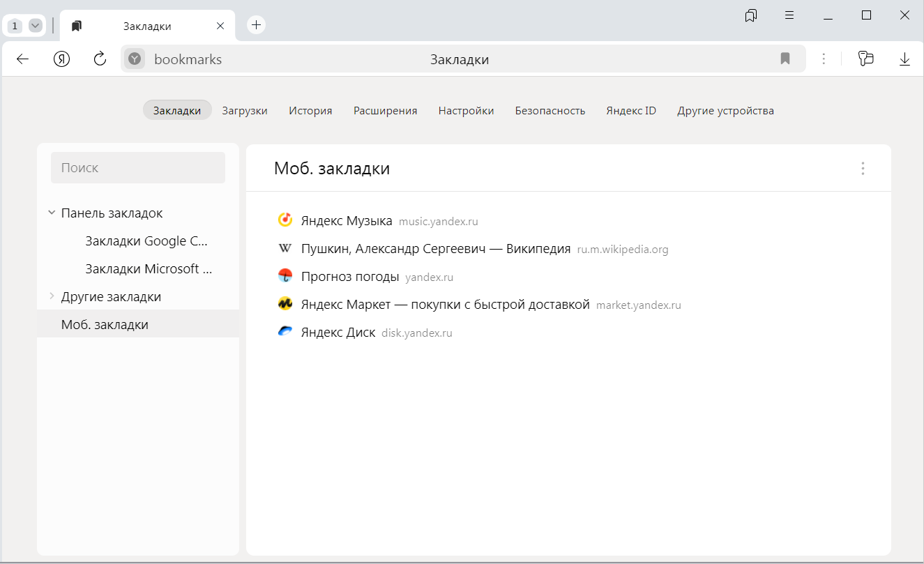Close the Закладки browser tab
Image resolution: width=924 pixels, height=564 pixels.
pyautogui.click(x=220, y=26)
